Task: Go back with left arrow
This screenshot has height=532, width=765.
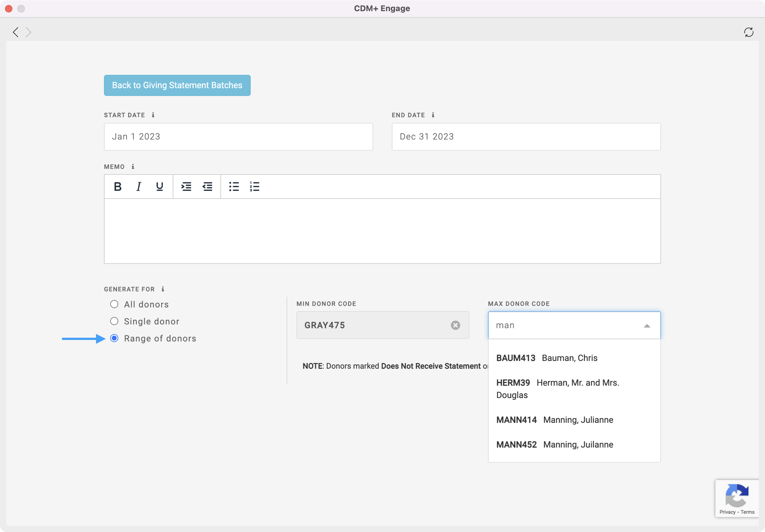Action: pos(16,32)
